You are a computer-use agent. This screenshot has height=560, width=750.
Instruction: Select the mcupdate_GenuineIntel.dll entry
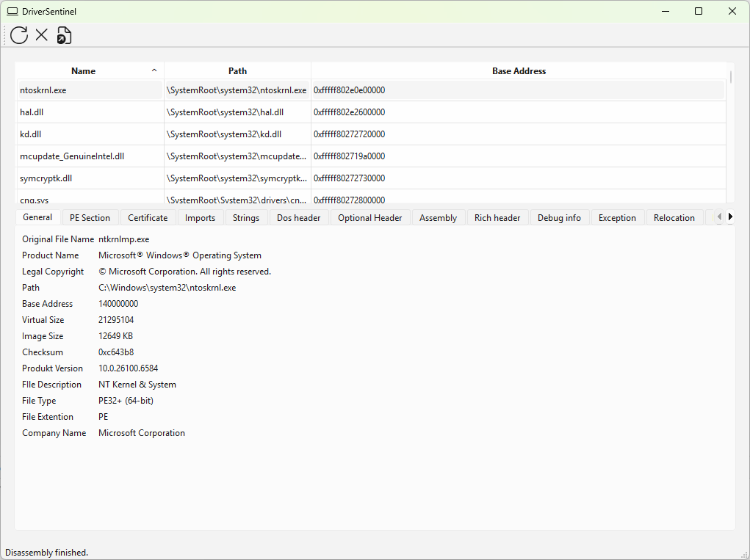click(72, 156)
